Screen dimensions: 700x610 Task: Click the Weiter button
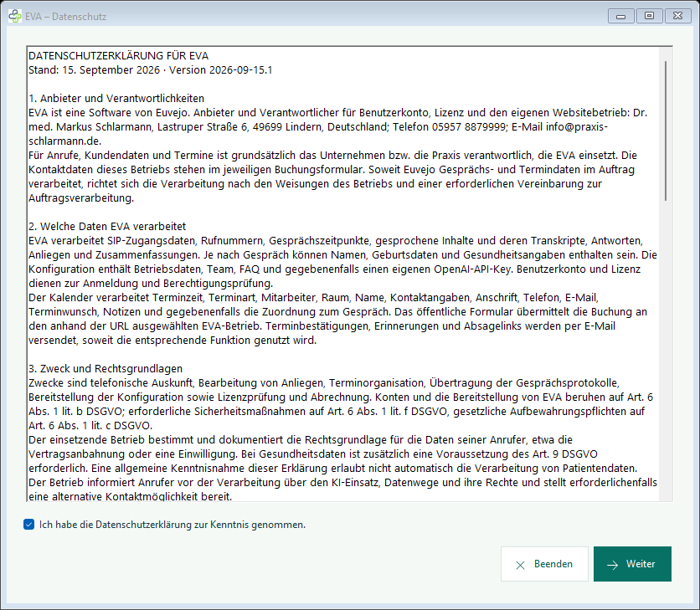pos(632,564)
